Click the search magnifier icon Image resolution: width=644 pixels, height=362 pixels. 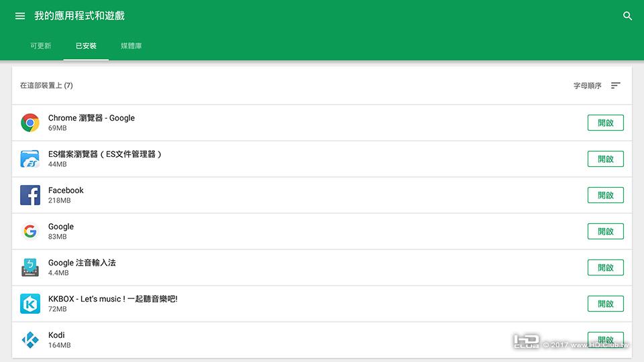click(x=627, y=16)
